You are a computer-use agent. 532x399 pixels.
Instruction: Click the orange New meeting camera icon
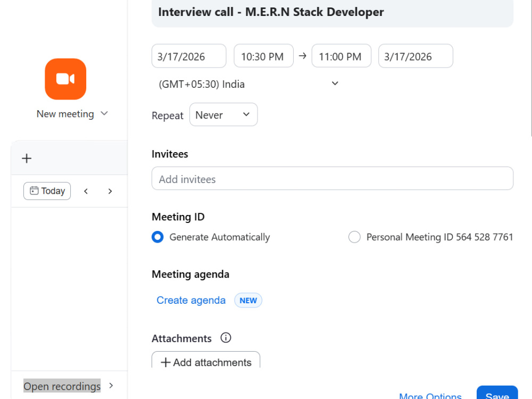[65, 79]
